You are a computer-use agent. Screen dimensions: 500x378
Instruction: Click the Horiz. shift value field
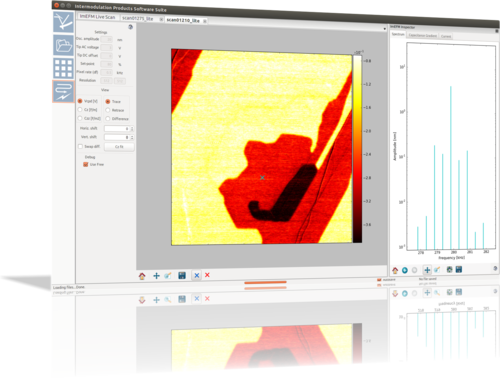[x=117, y=129]
